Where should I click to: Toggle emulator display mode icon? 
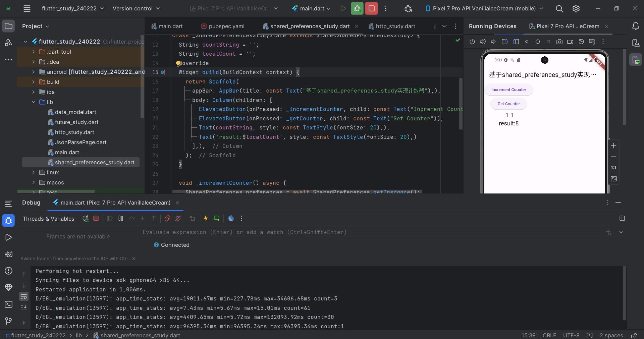click(613, 179)
